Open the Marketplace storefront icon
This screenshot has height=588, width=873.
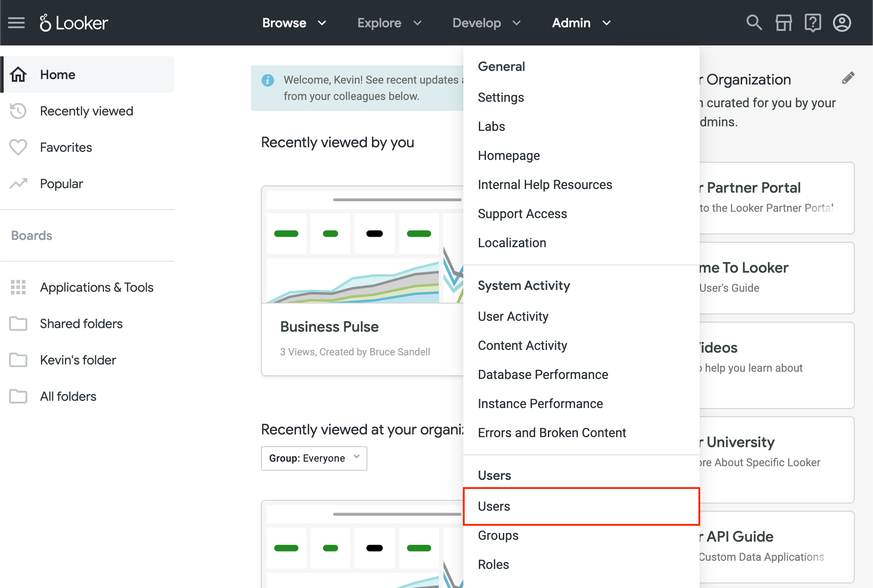click(x=783, y=23)
